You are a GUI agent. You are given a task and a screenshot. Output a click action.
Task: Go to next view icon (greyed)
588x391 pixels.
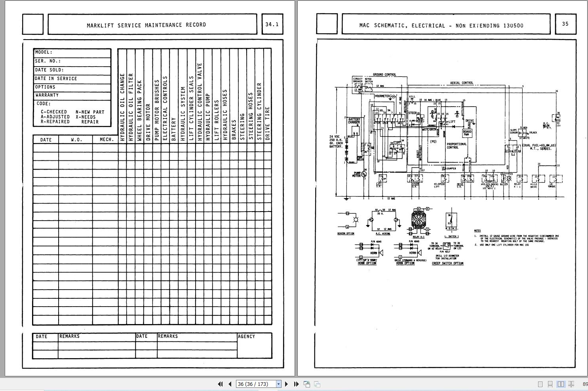(x=317, y=384)
